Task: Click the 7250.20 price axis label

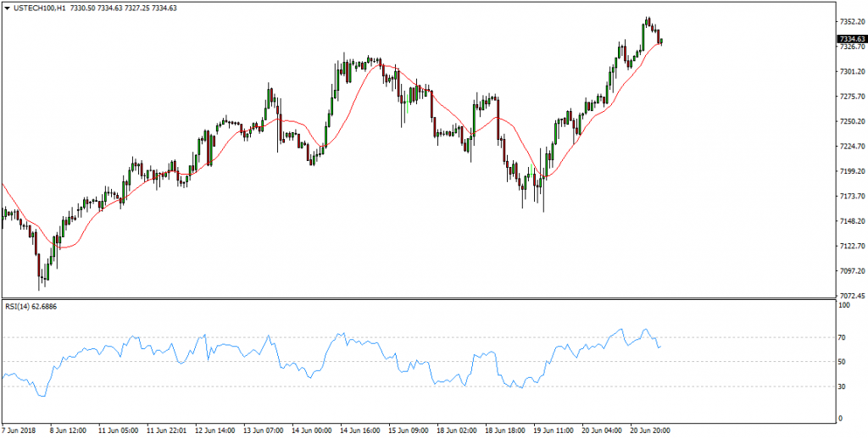Action: (849, 121)
